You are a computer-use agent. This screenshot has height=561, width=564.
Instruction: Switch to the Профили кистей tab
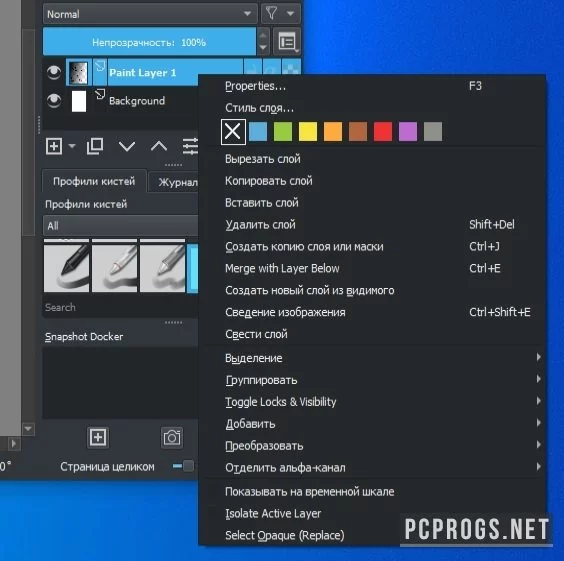click(x=94, y=181)
